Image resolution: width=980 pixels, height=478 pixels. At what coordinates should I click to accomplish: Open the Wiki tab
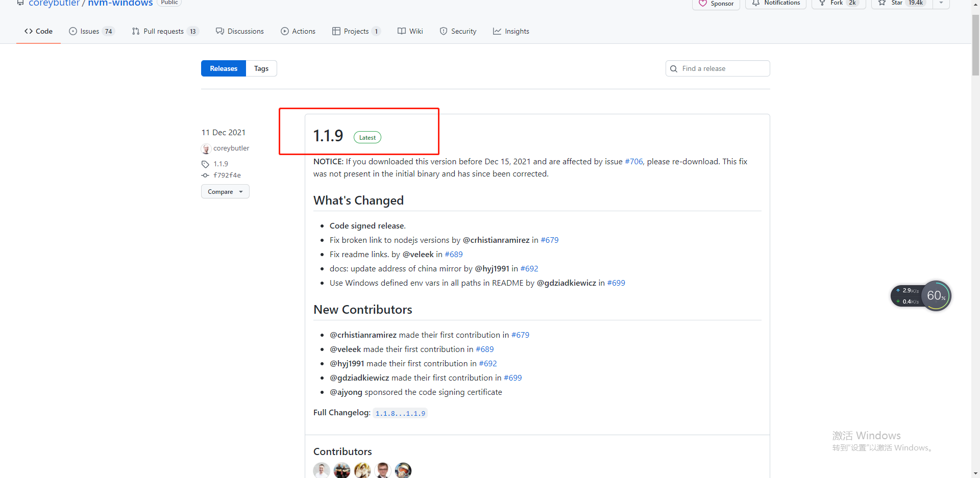pos(410,31)
